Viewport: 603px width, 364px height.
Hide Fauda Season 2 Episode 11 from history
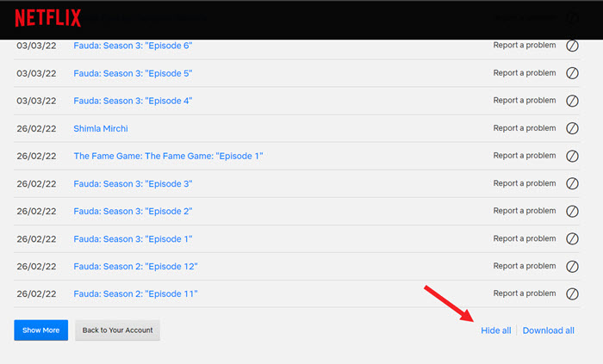coord(572,294)
